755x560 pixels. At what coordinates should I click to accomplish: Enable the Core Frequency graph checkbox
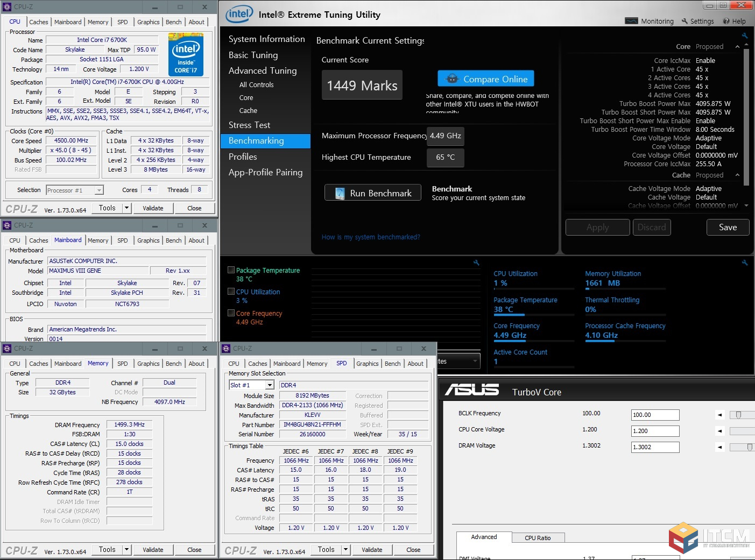[x=231, y=313]
